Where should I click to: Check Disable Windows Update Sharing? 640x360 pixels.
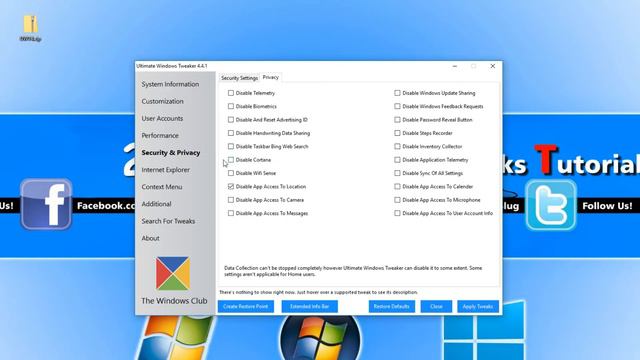(x=397, y=93)
